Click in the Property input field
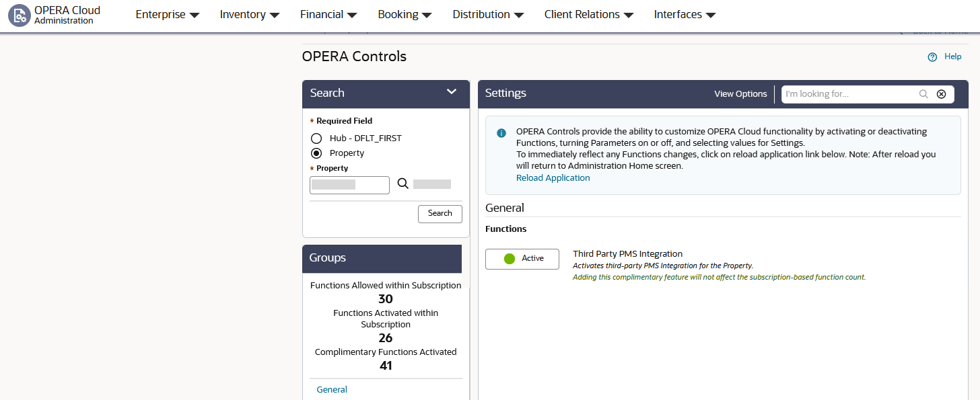This screenshot has width=980, height=400. pyautogui.click(x=349, y=185)
